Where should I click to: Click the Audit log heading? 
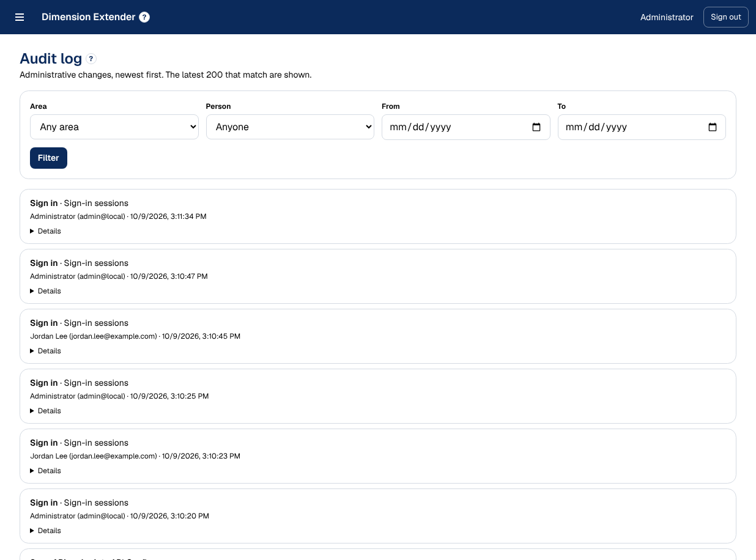tap(51, 59)
